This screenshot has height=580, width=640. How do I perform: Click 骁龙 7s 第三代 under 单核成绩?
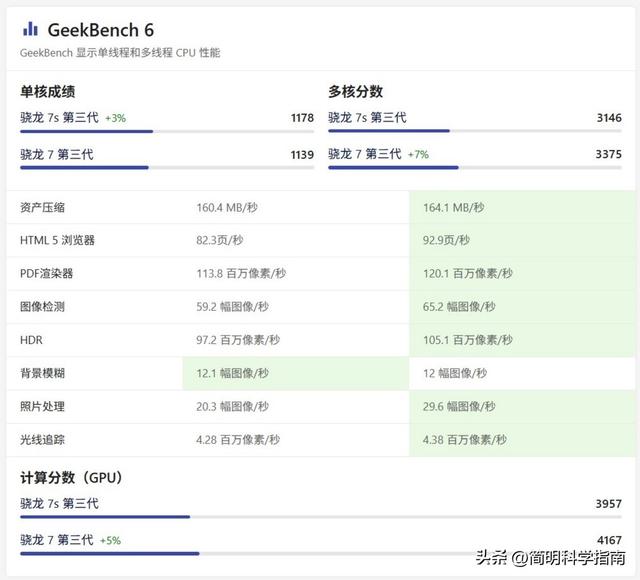click(59, 118)
